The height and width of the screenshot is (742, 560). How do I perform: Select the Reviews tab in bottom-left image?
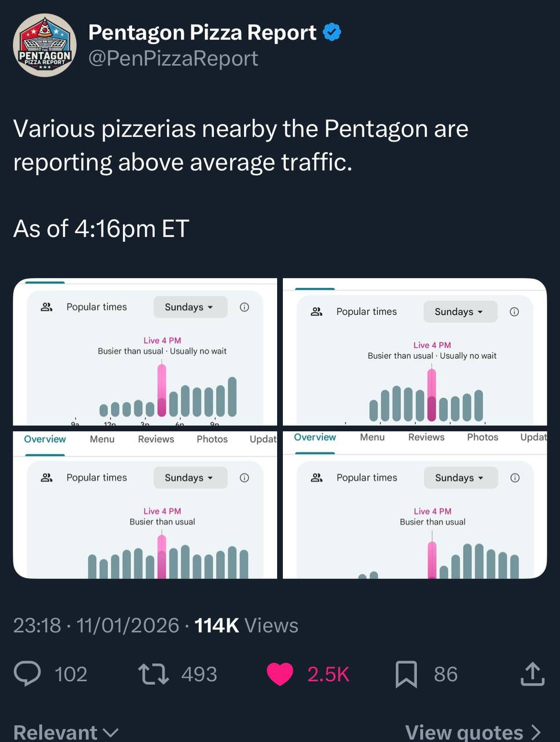pos(156,439)
